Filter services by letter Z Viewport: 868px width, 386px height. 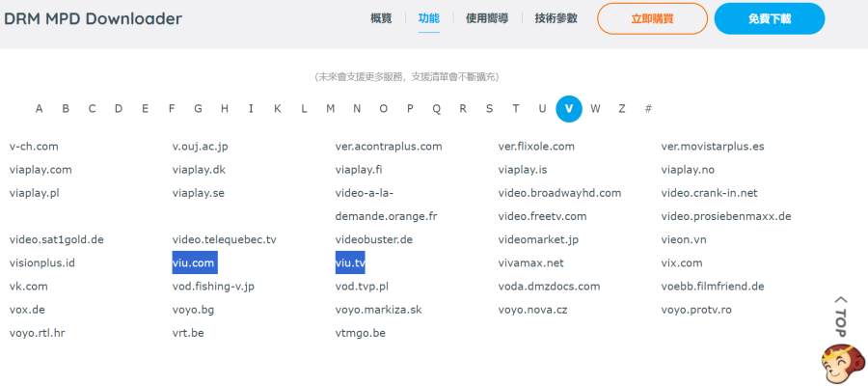pos(622,108)
